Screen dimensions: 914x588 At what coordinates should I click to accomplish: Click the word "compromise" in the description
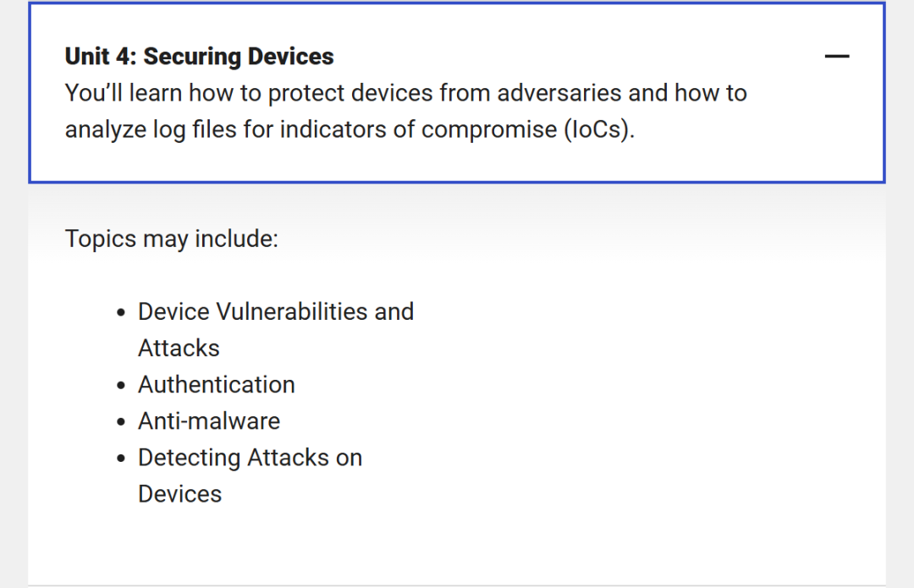[489, 130]
